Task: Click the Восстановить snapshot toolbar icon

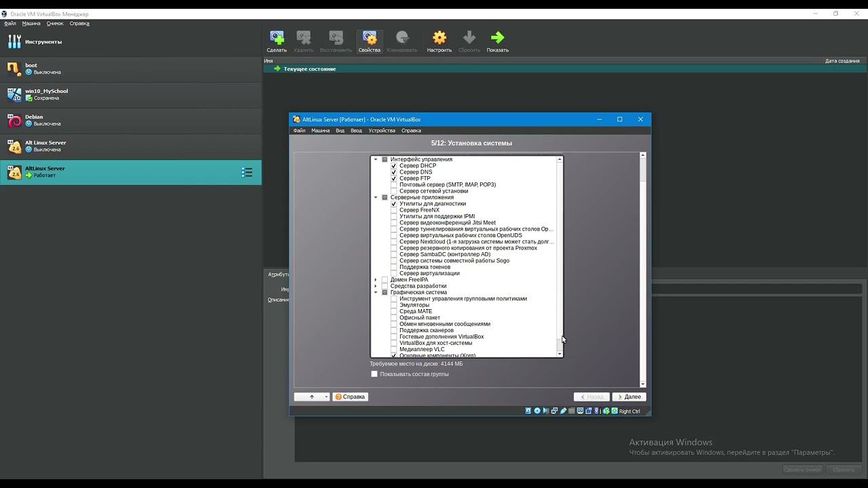Action: point(336,37)
